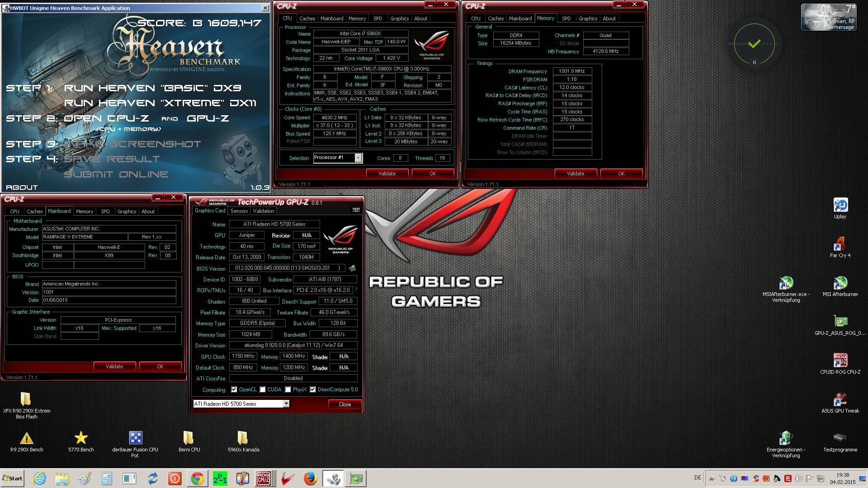Click OK in the CPU-Z Memory window
The height and width of the screenshot is (488, 868).
[621, 174]
